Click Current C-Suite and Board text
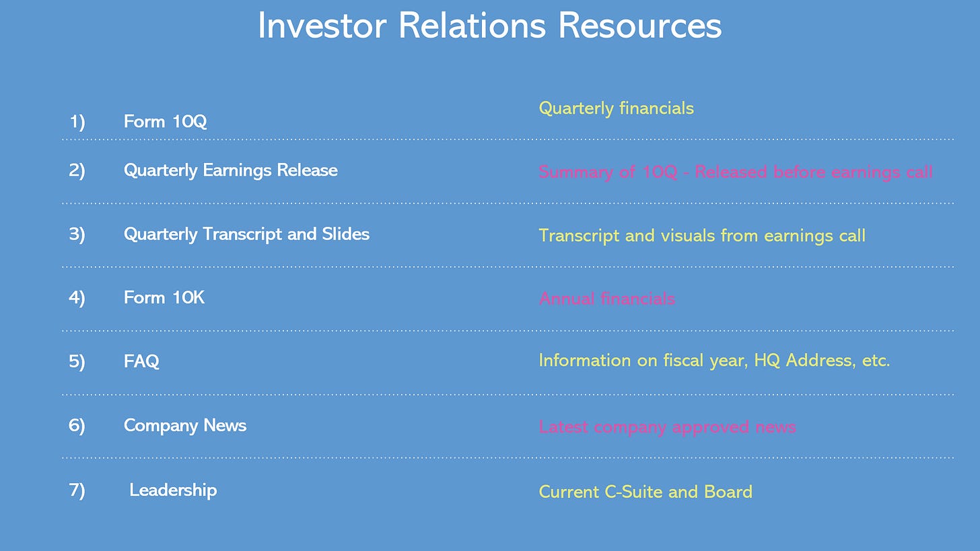The height and width of the screenshot is (551, 980). [x=645, y=492]
